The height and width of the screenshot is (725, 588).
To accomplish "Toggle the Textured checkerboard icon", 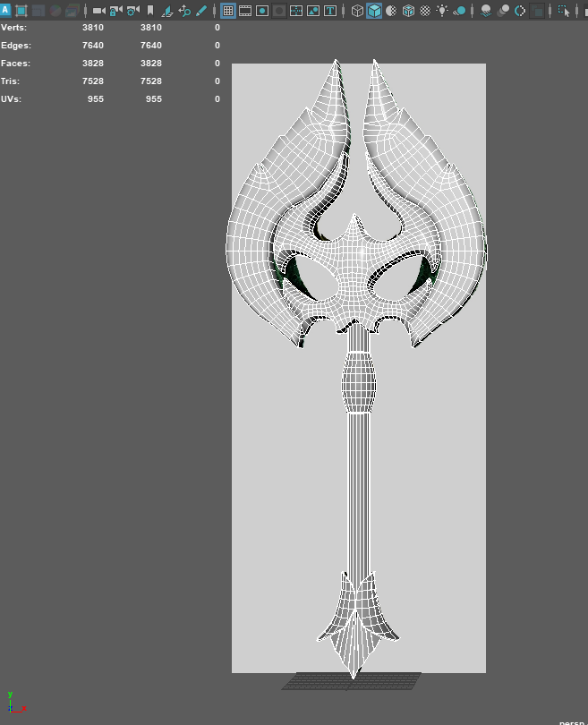I will point(425,11).
